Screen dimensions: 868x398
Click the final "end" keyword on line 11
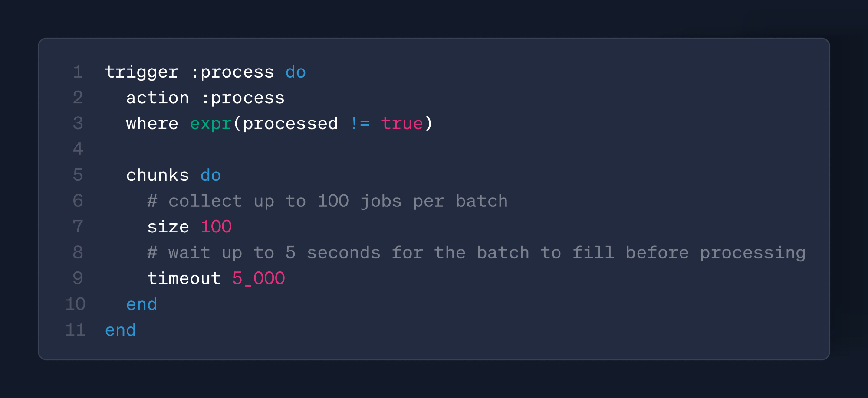pyautogui.click(x=120, y=330)
